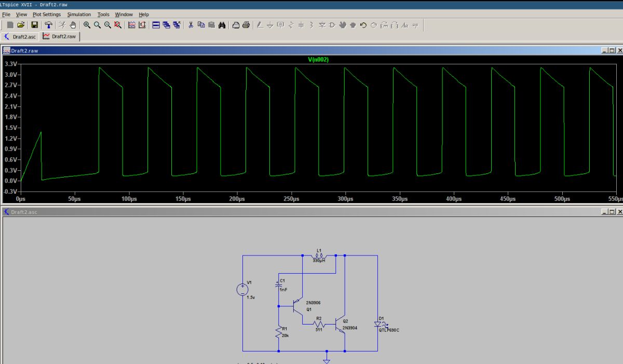Click the Mirror component icon
Image resolution: width=623 pixels, height=364 pixels.
pos(395,25)
